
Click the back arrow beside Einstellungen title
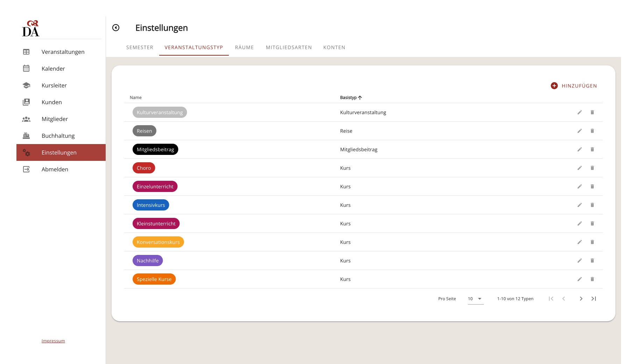tap(116, 28)
